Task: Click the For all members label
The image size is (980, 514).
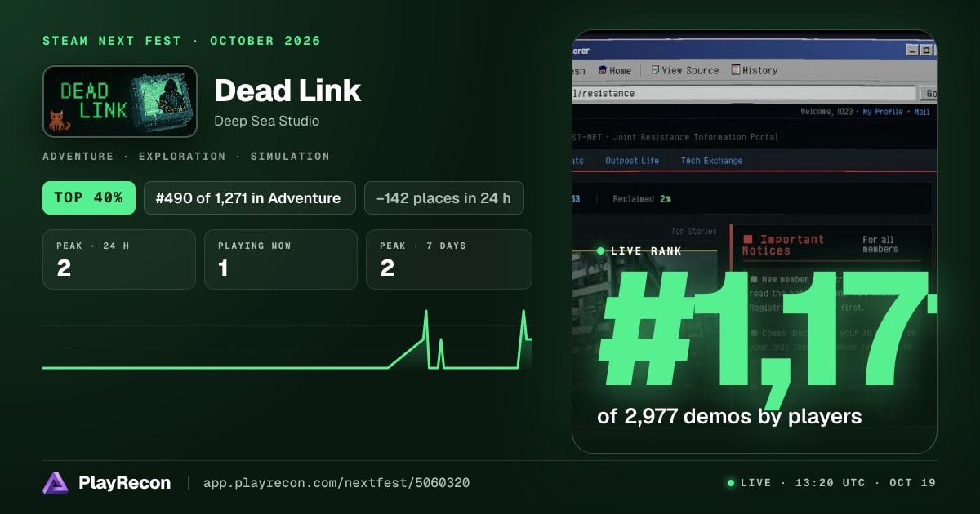Action: (880, 245)
